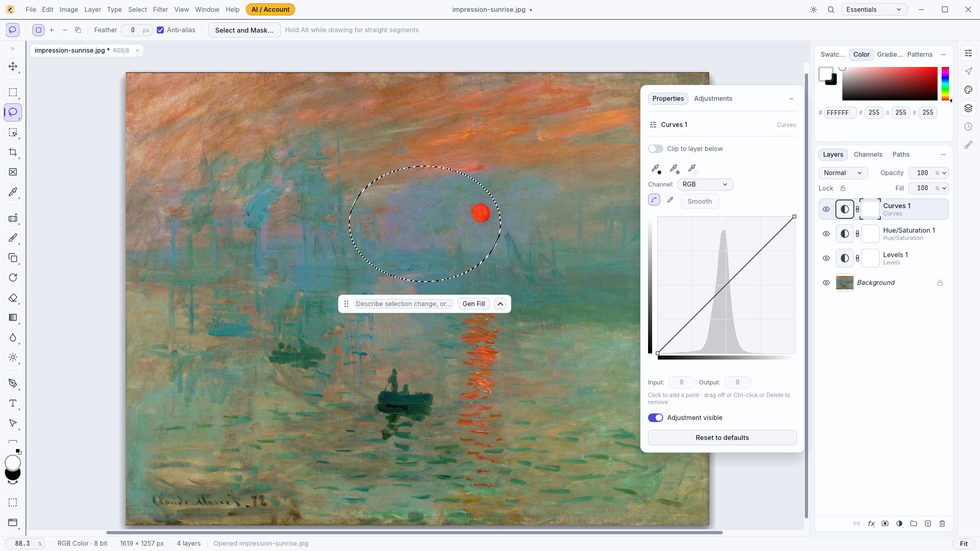Image resolution: width=980 pixels, height=551 pixels.
Task: Open the Normal blend mode dropdown
Action: click(843, 173)
